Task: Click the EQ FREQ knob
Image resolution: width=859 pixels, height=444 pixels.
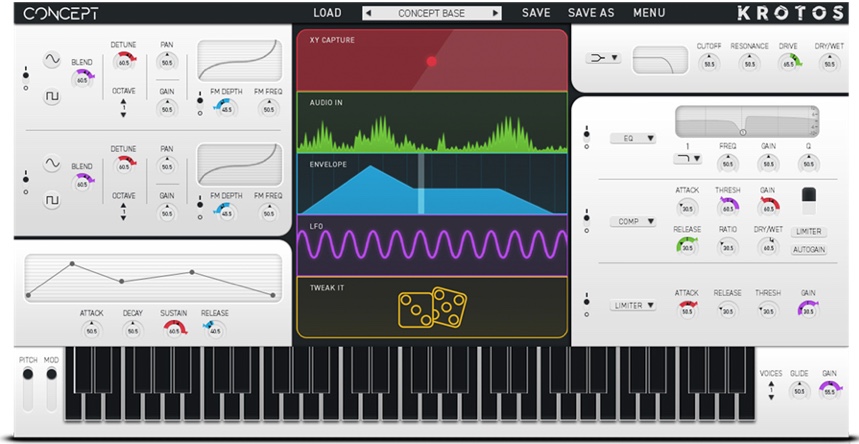Action: [728, 164]
